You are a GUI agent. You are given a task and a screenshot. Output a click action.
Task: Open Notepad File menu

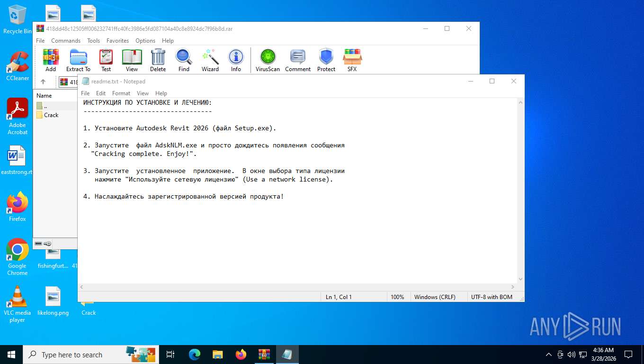coord(85,93)
